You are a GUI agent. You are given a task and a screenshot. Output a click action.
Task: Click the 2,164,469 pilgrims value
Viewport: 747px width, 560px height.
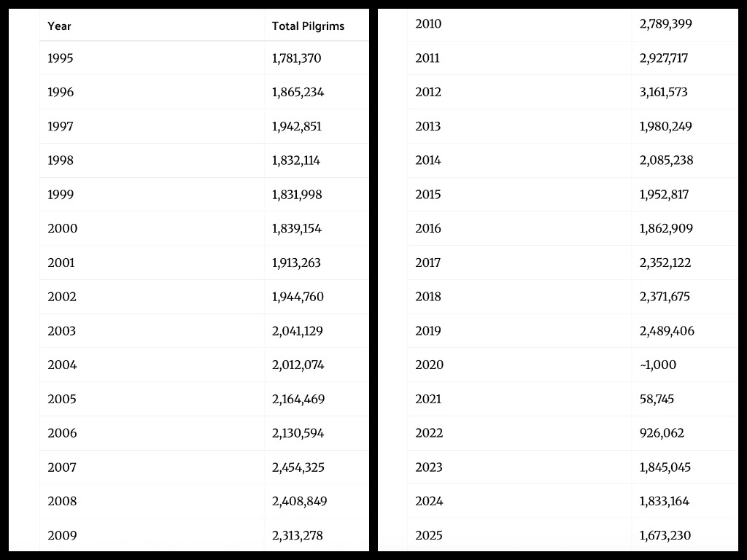point(298,400)
